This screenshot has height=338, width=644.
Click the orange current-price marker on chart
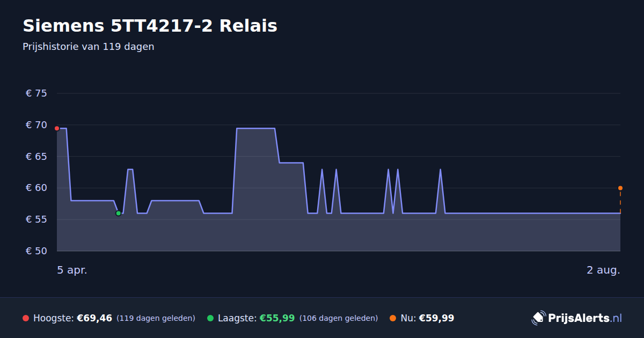pos(620,188)
